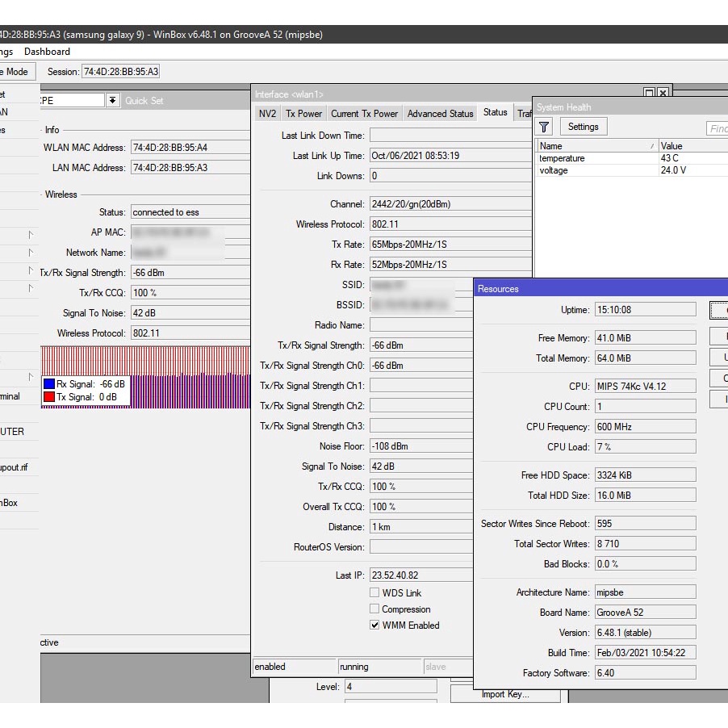
Task: Open the Traffic tab in Interface wlan1
Action: click(x=526, y=114)
